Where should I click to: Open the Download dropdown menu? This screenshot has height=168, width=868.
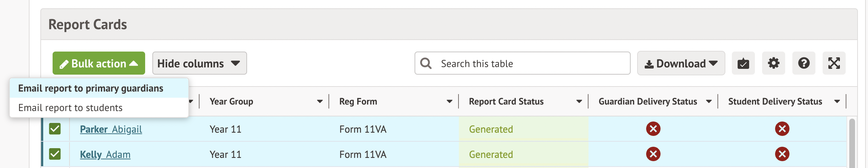[x=681, y=63]
